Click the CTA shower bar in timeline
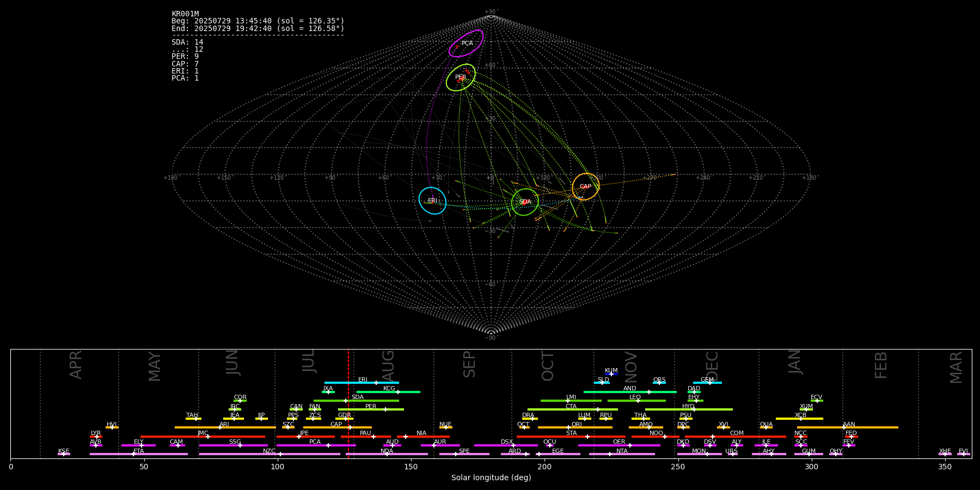 [573, 409]
